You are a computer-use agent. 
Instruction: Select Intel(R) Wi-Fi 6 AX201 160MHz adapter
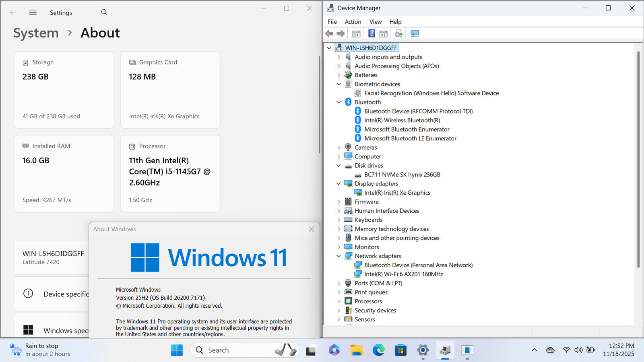point(403,274)
